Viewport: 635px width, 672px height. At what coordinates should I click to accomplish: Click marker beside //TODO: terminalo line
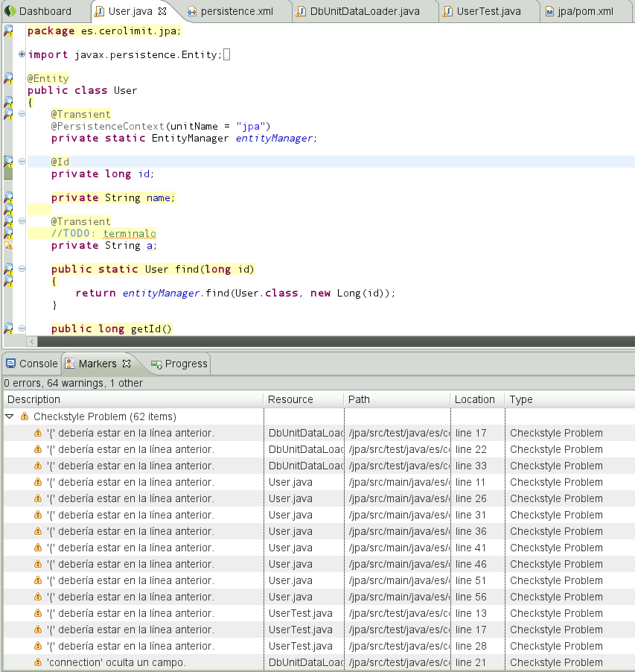tap(8, 233)
